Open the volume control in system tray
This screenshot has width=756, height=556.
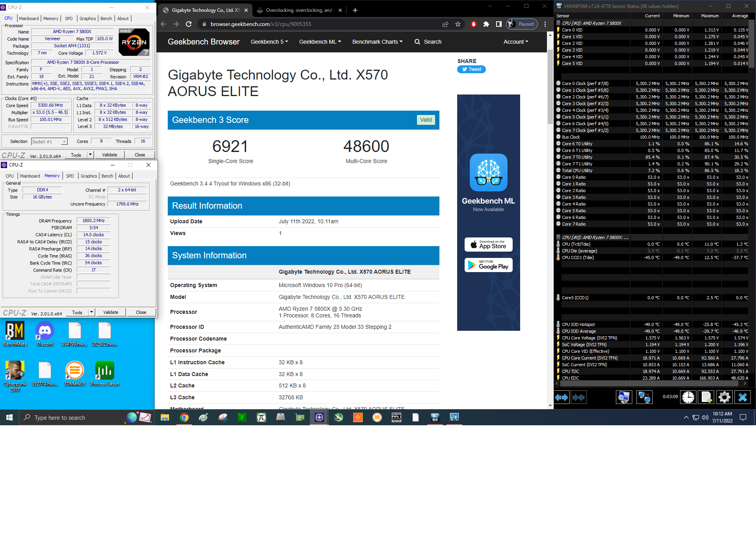coord(705,417)
